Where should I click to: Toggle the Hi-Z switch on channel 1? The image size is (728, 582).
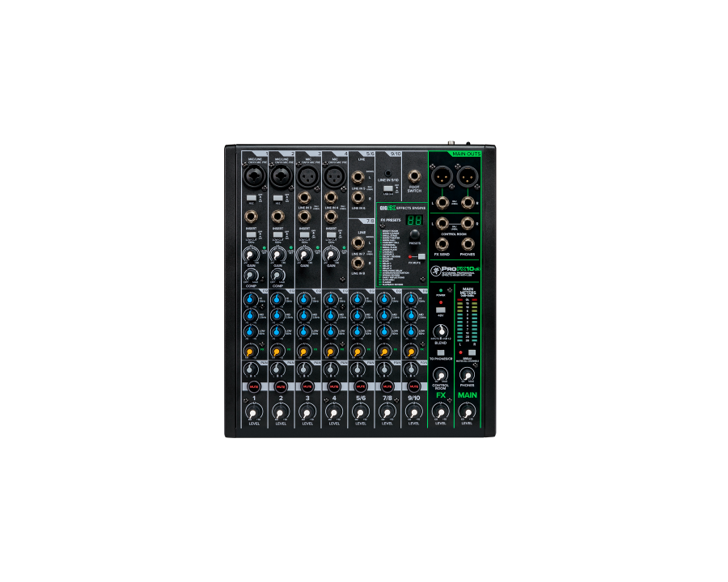pyautogui.click(x=251, y=198)
